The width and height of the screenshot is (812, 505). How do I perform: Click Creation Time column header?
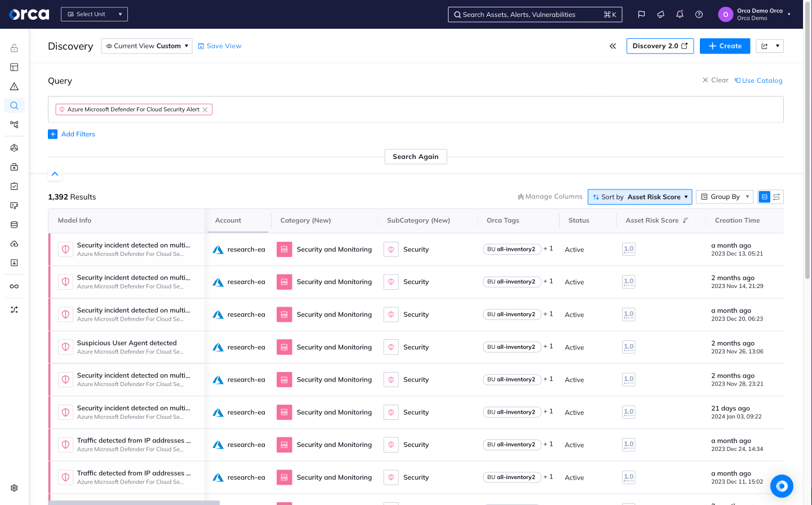737,220
